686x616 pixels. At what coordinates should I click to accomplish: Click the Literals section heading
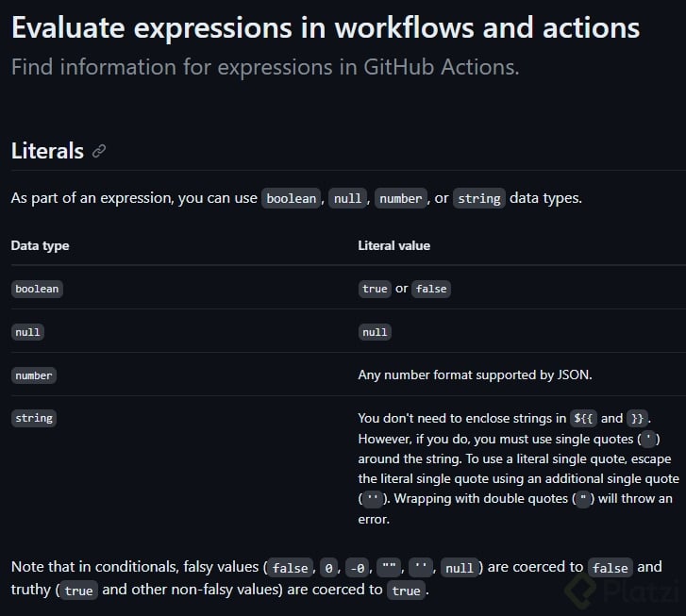click(x=47, y=151)
